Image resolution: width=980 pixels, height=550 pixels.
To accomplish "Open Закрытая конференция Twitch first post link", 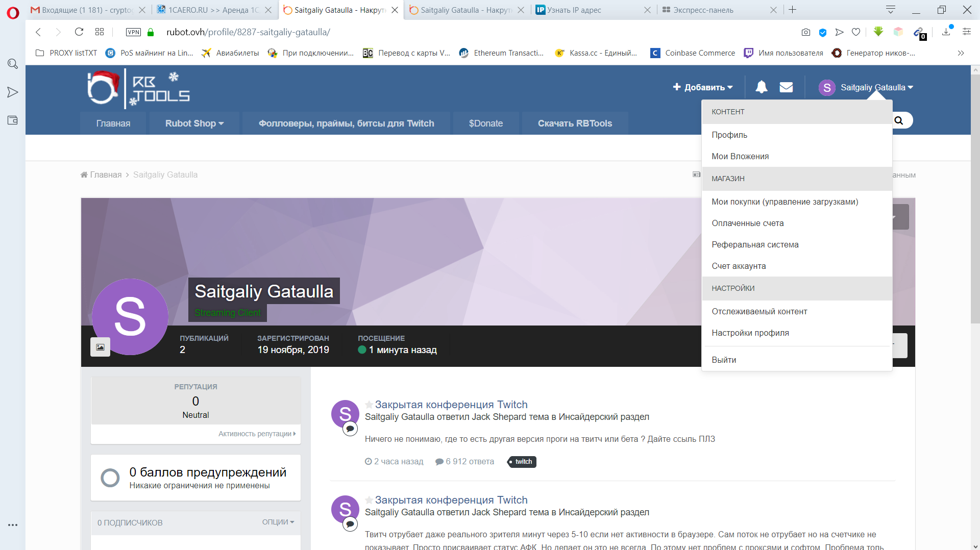I will pyautogui.click(x=451, y=405).
